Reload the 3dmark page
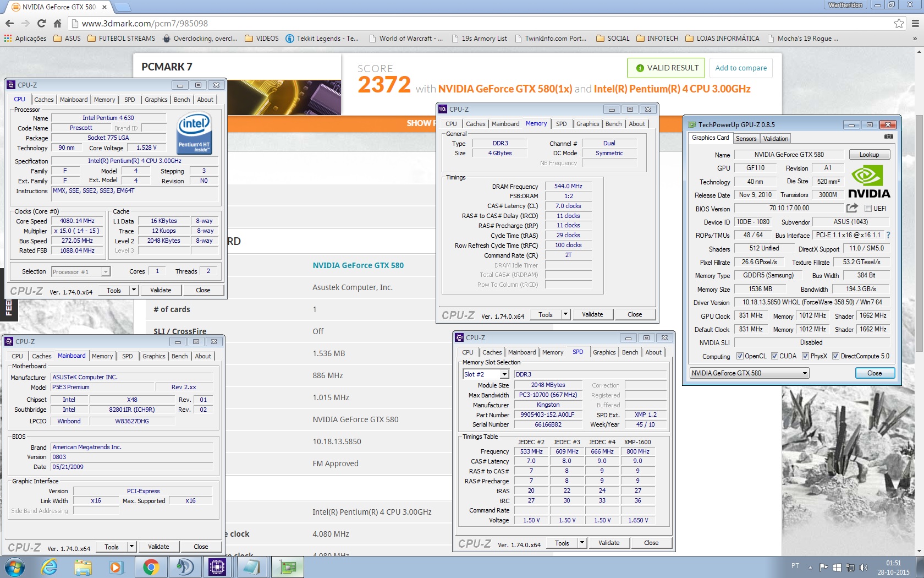The image size is (924, 578). click(41, 23)
